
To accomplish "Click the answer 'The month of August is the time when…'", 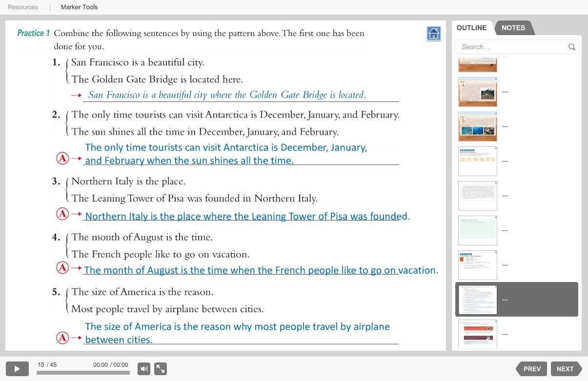I will (x=261, y=270).
